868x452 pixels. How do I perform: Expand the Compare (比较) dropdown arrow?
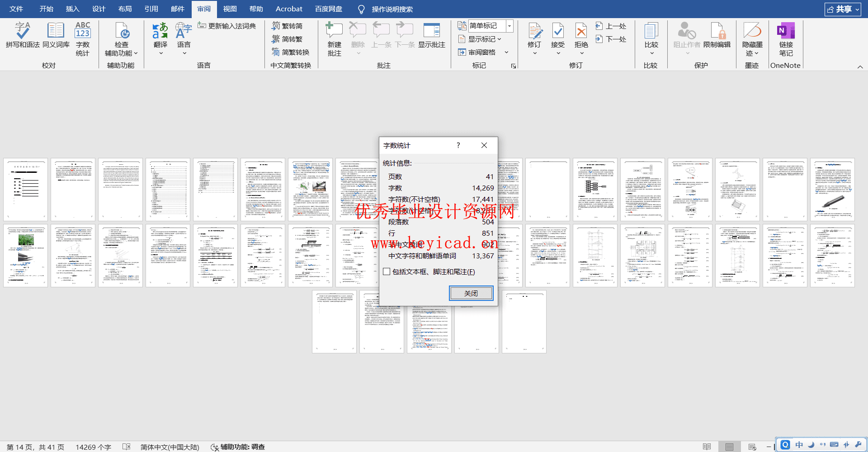click(651, 53)
